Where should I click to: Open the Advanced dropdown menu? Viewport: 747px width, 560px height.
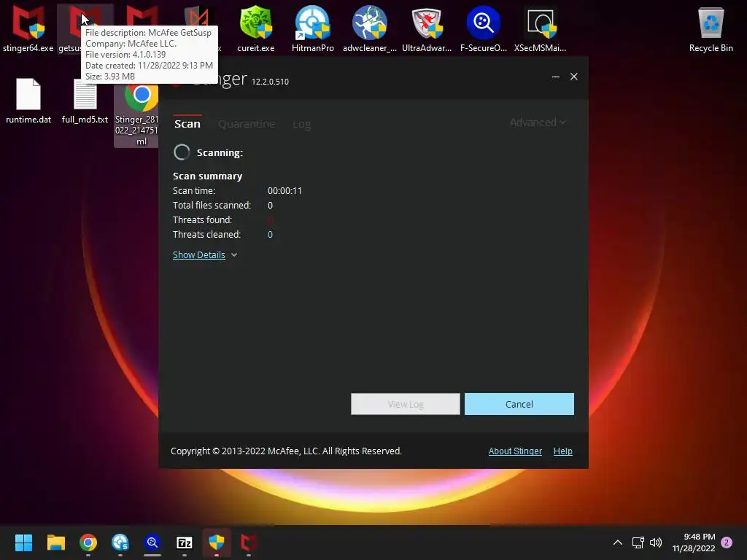pyautogui.click(x=538, y=122)
